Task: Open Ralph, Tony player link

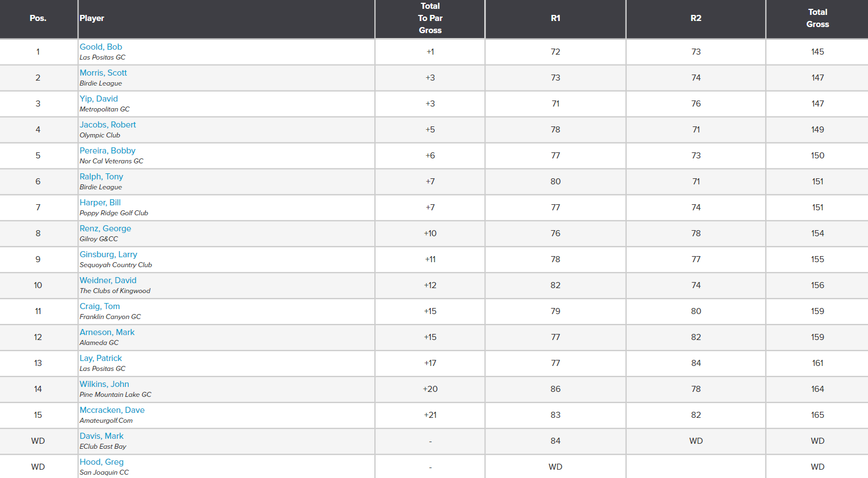Action: [102, 177]
